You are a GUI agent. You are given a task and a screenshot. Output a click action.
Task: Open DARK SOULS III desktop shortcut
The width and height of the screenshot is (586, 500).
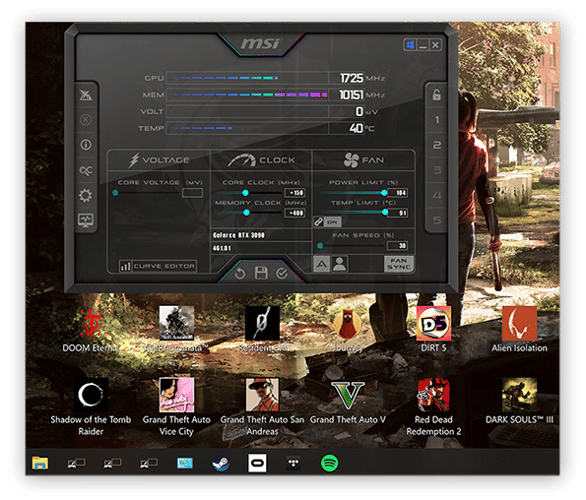coord(519,402)
